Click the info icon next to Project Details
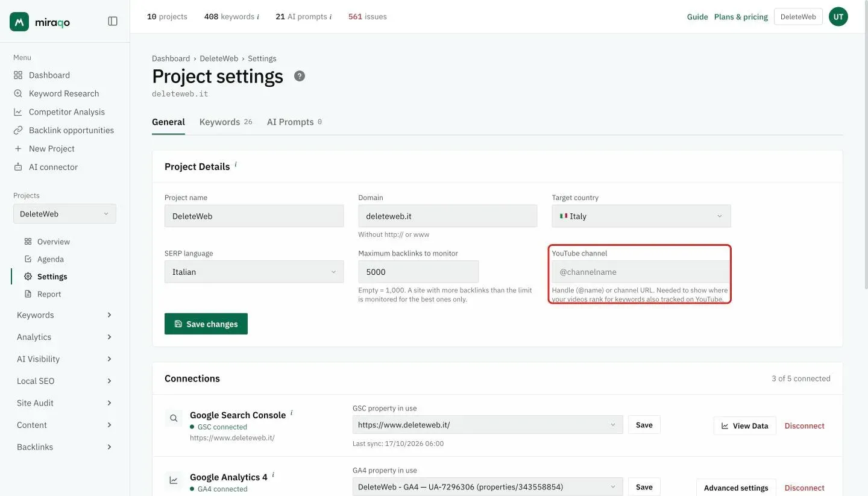The height and width of the screenshot is (496, 868). click(x=236, y=164)
